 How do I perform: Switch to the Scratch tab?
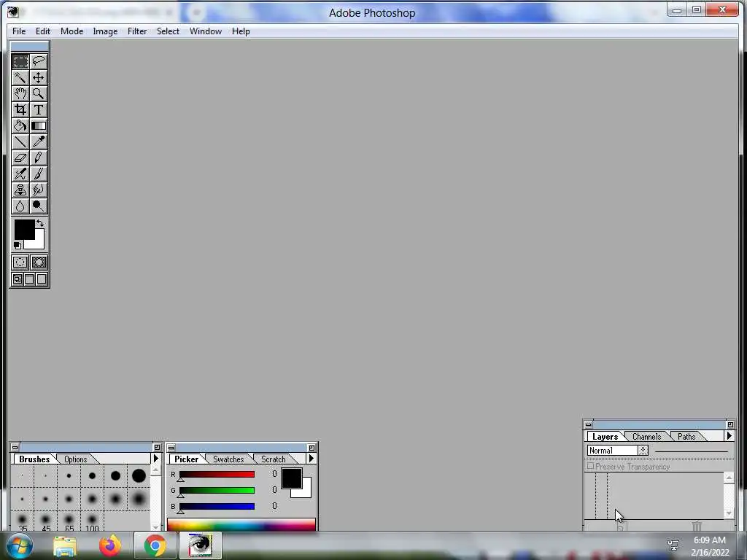[x=274, y=459]
